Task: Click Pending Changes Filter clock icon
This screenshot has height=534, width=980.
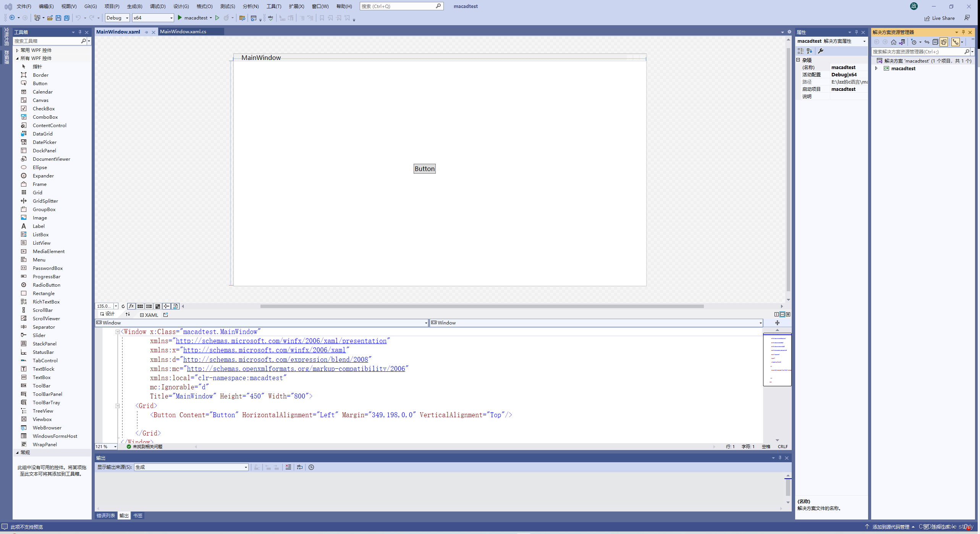Action: (914, 42)
